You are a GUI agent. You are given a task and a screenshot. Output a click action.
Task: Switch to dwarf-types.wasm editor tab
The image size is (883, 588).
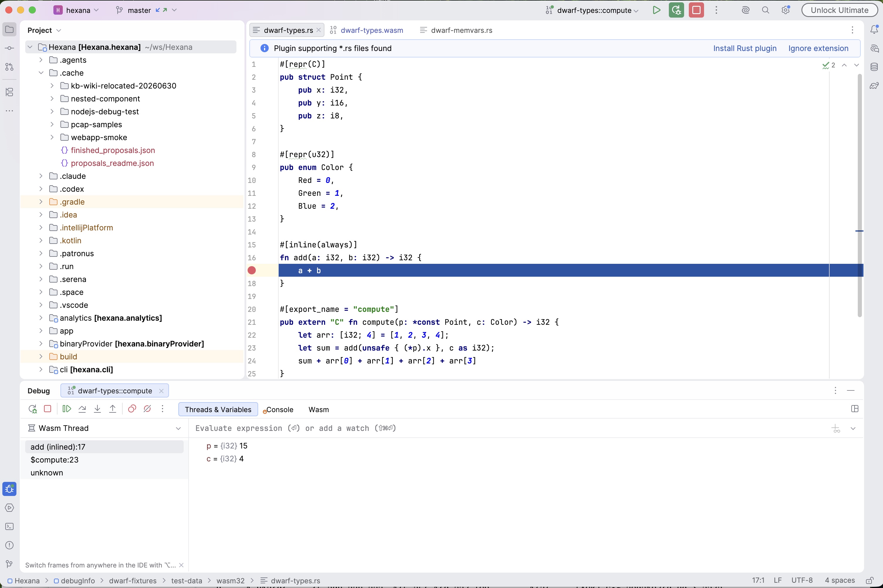pyautogui.click(x=367, y=30)
